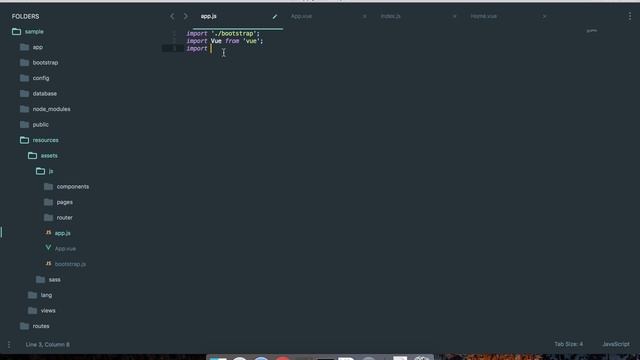Click the bootstrap folder icon in sidebar
This screenshot has height=360, width=640.
24,62
